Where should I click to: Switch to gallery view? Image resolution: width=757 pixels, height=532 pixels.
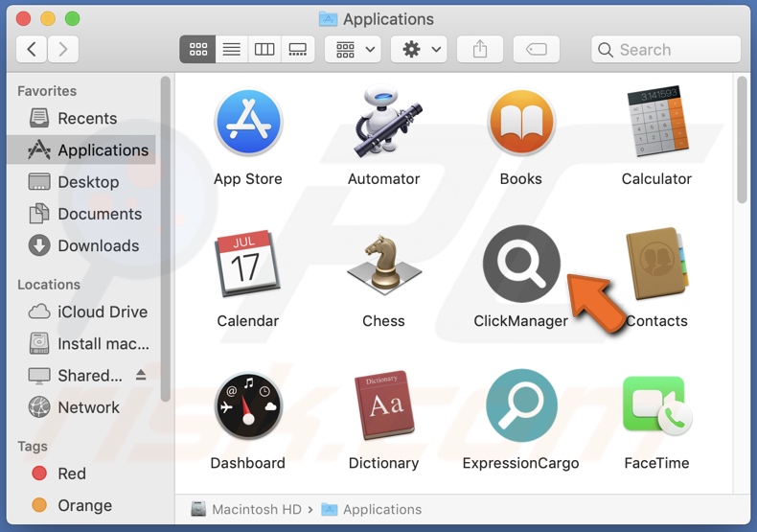tap(297, 49)
